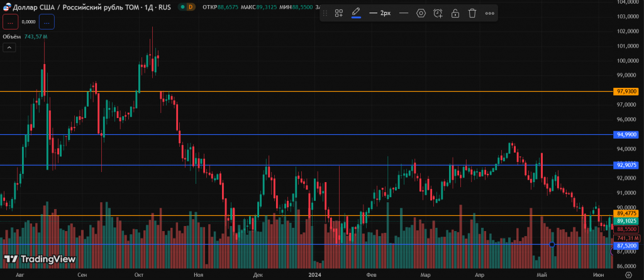Click the 97,9300 orange price label
644x280 pixels.
coord(627,92)
